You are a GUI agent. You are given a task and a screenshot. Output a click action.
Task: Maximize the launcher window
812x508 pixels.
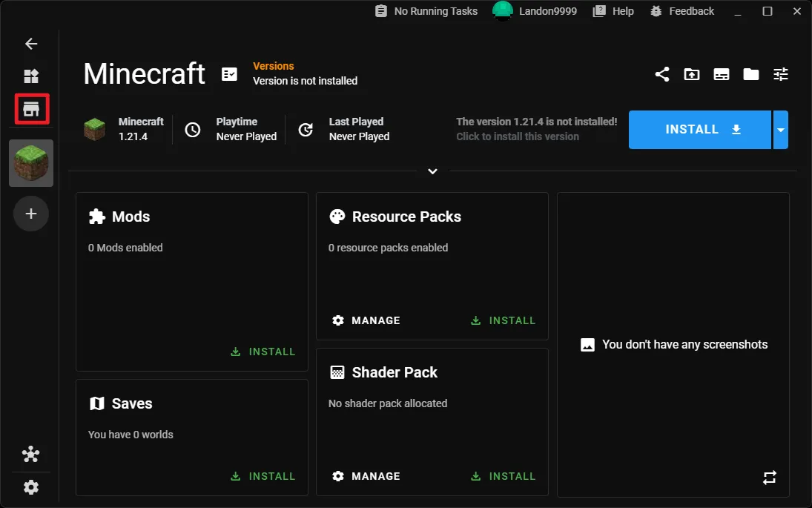click(x=768, y=11)
